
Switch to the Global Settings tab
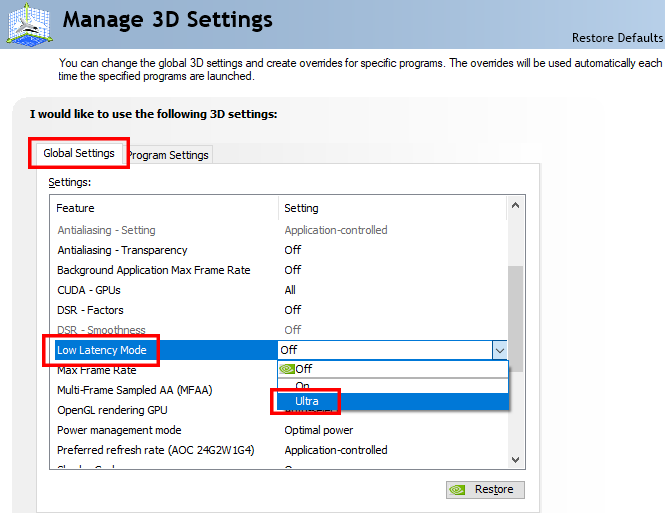pyautogui.click(x=78, y=154)
